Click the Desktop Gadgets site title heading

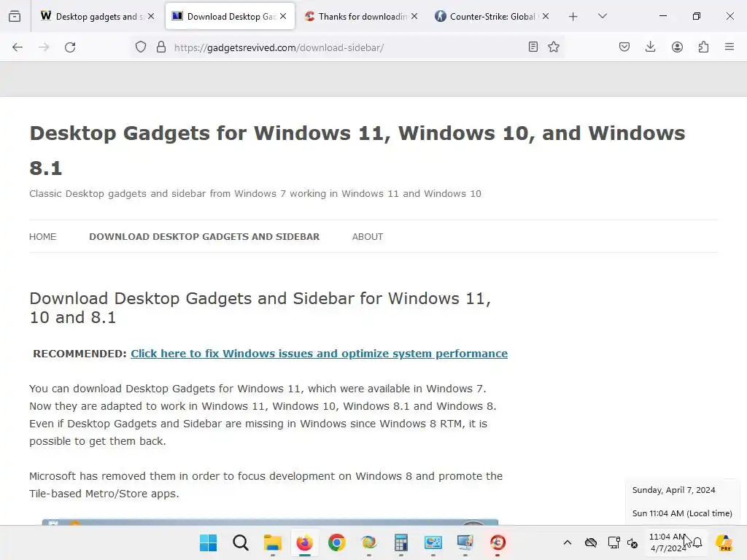[357, 150]
